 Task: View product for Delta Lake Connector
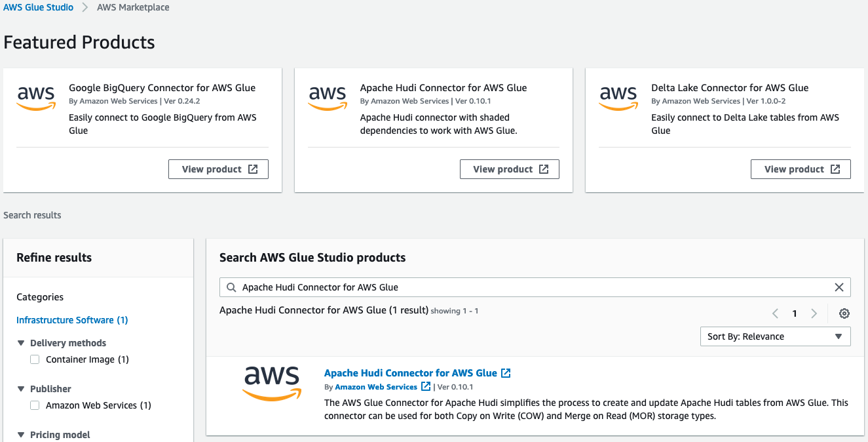[x=801, y=169]
